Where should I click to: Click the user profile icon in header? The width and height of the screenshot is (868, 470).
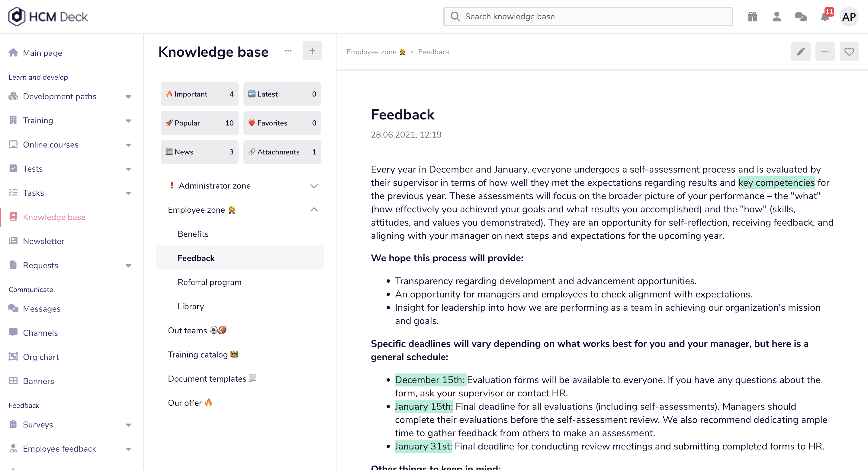click(777, 17)
